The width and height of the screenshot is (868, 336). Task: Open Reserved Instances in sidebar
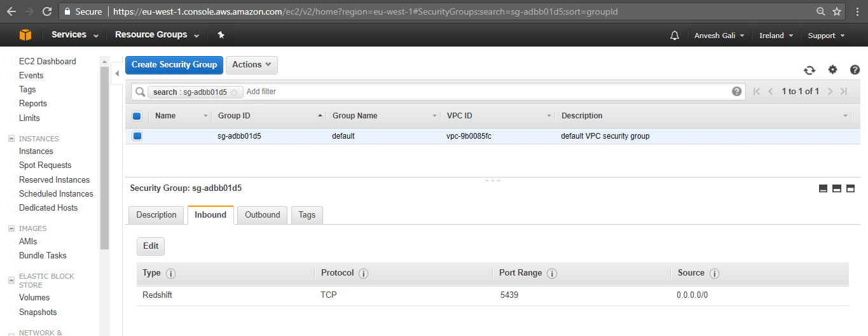point(55,180)
